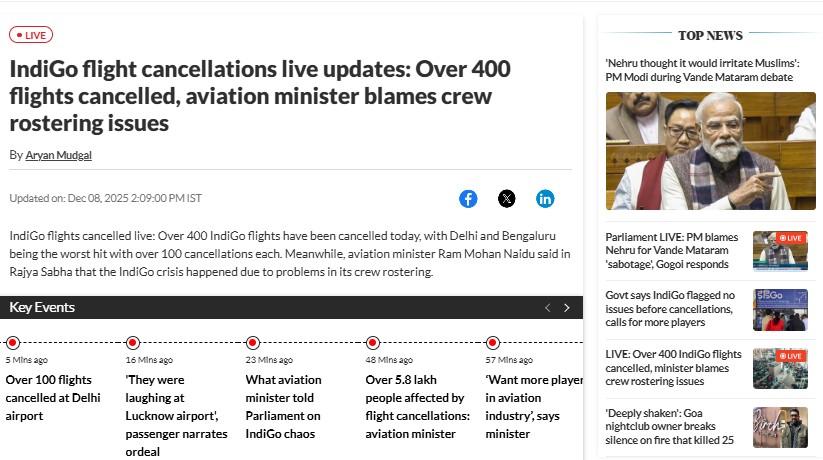The height and width of the screenshot is (460, 823).
Task: Click the timeline dot above '48 Mins ago'
Action: 373,343
